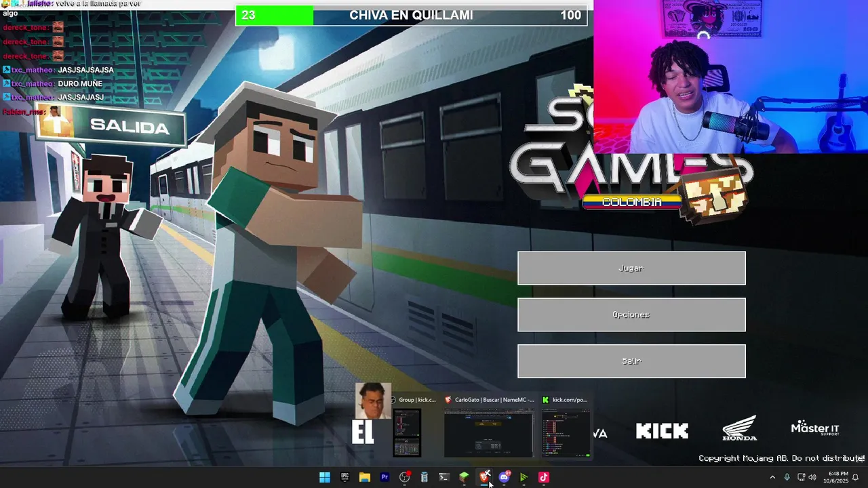The width and height of the screenshot is (868, 488).
Task: Open the Windows Start menu
Action: 325,477
